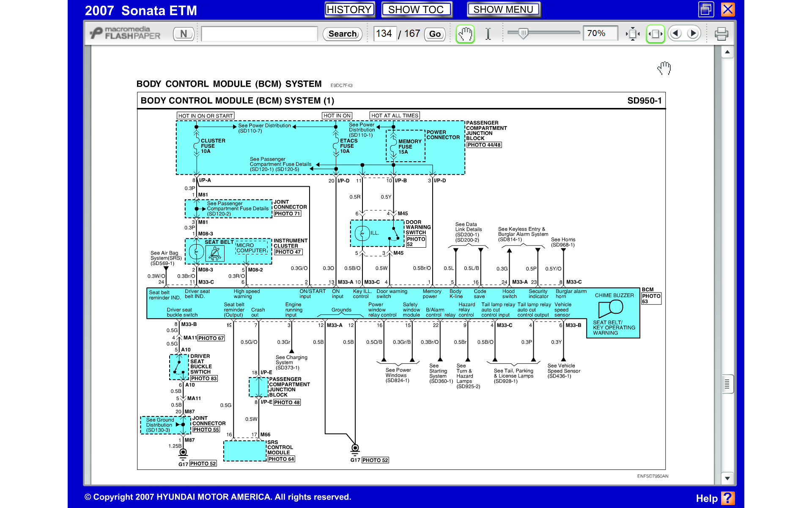This screenshot has width=812, height=508.
Task: Click the seat belt warning symbol
Action: [215, 254]
